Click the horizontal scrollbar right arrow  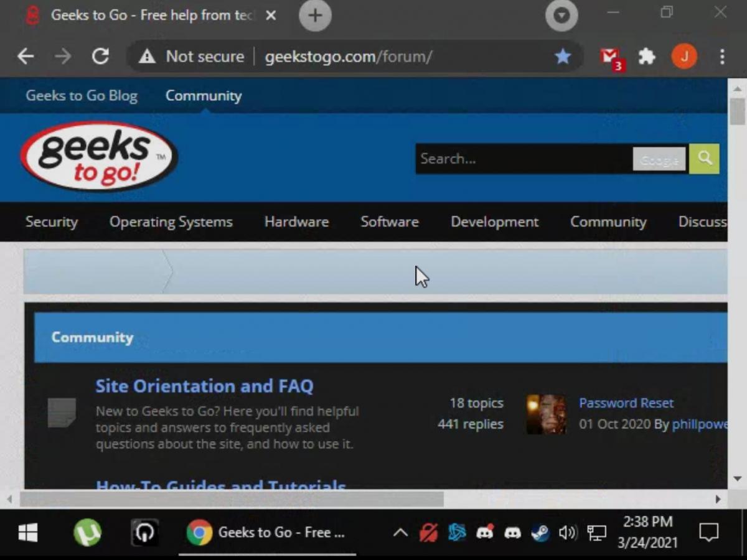point(718,499)
